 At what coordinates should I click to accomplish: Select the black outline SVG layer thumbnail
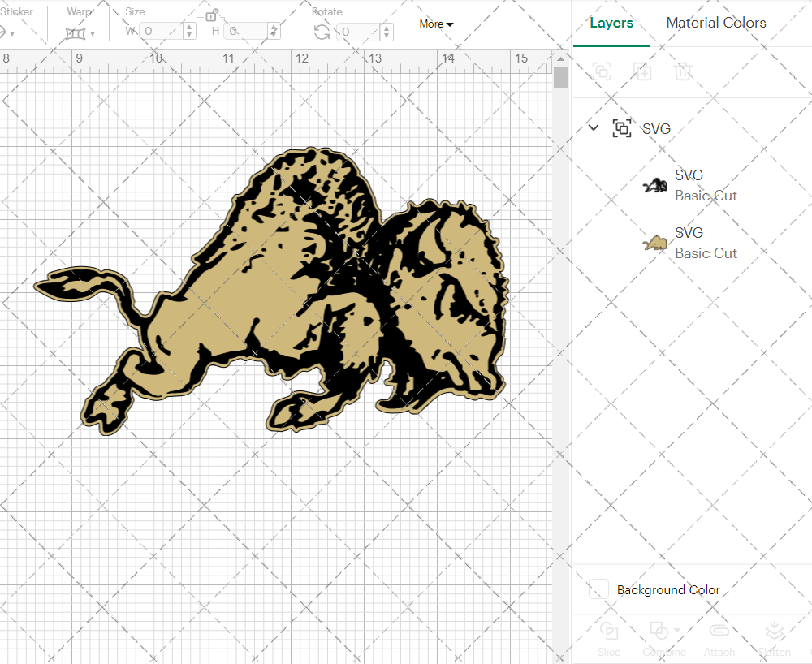[654, 185]
